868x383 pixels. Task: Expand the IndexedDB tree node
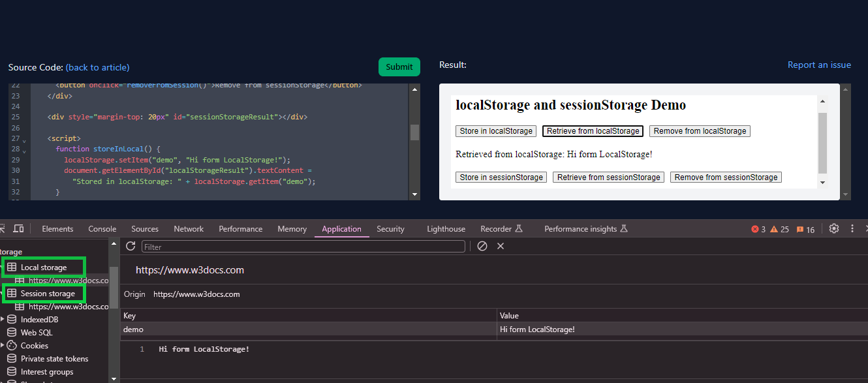[3, 320]
